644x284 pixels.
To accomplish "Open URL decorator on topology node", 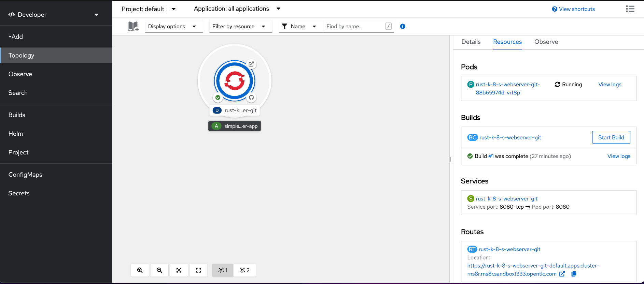I will tap(251, 64).
